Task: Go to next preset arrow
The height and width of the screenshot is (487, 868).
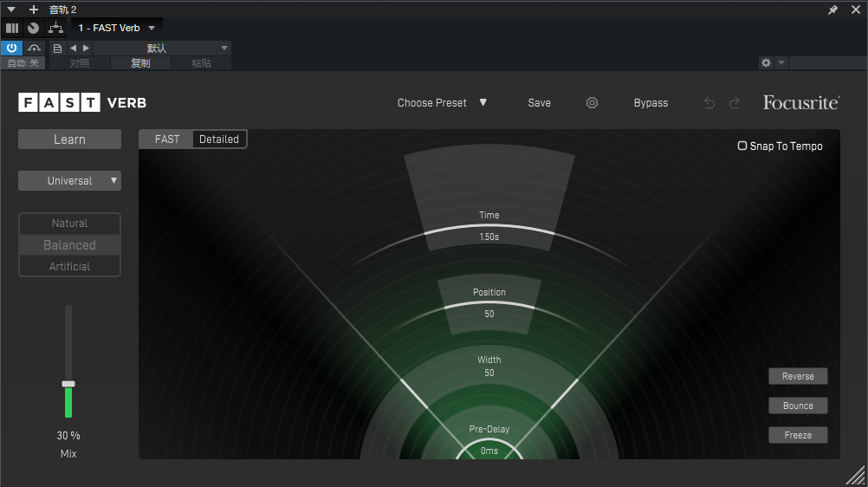Action: pyautogui.click(x=86, y=49)
